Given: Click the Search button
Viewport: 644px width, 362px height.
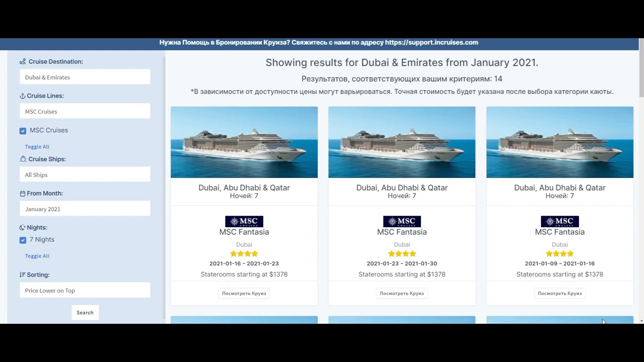Looking at the screenshot, I should tap(85, 312).
